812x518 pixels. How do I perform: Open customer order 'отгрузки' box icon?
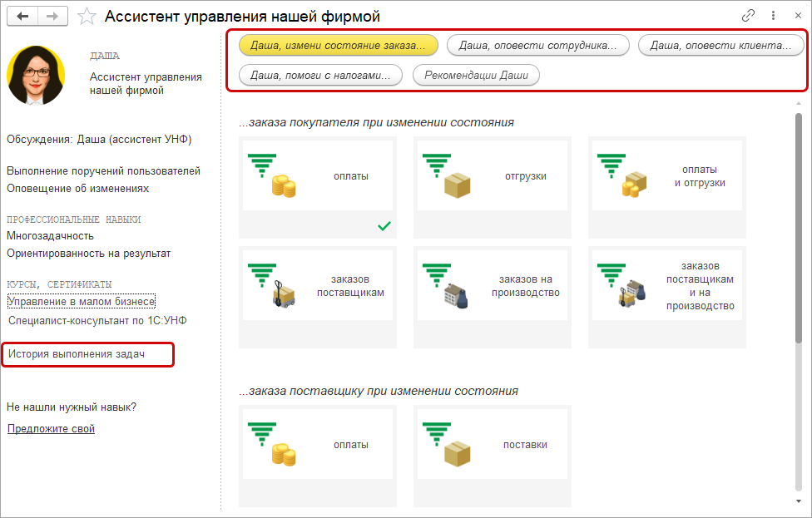[448, 175]
